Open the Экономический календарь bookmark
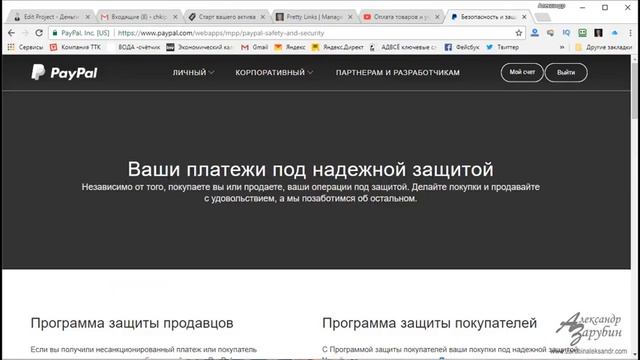Image resolution: width=640 pixels, height=360 pixels. tap(200, 47)
